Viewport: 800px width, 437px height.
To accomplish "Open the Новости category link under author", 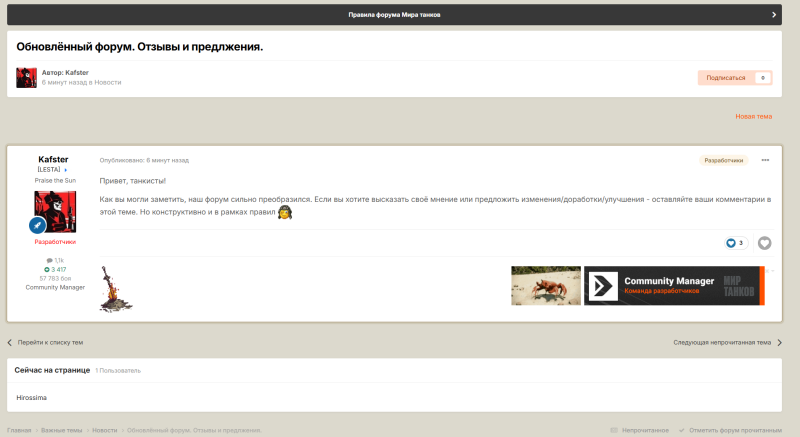I will 108,82.
